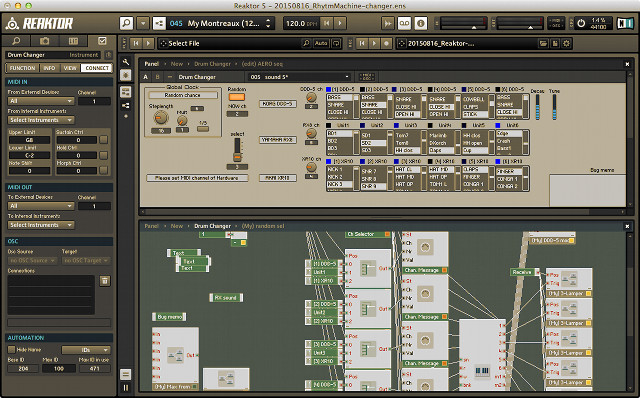Open the INFO properties page

coord(49,68)
